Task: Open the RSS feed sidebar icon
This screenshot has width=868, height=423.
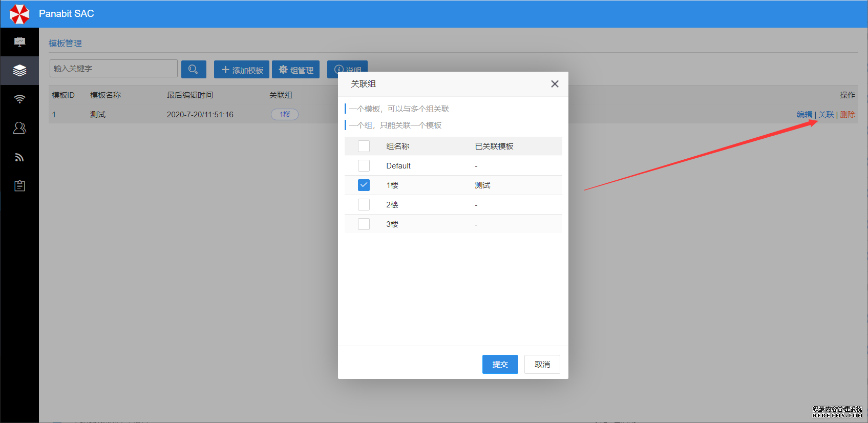Action: tap(19, 157)
